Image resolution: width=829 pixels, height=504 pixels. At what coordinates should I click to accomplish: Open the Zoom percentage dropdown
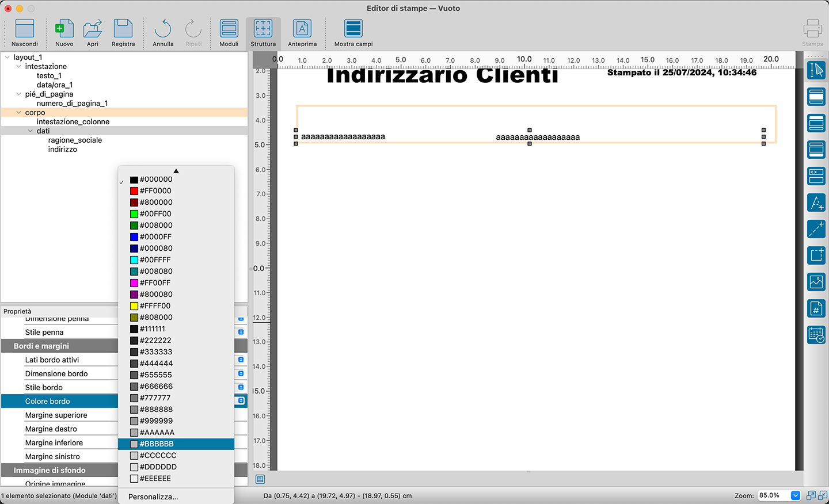pyautogui.click(x=795, y=495)
